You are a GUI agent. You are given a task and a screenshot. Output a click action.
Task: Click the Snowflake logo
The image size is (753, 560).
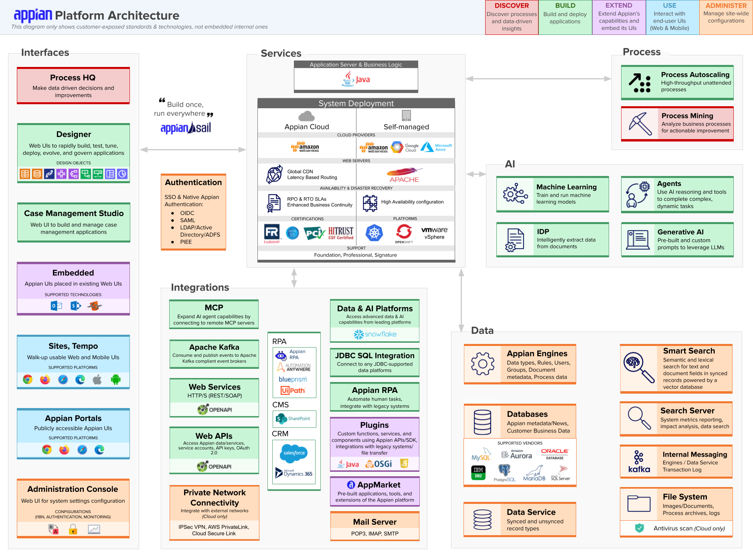pyautogui.click(x=375, y=334)
